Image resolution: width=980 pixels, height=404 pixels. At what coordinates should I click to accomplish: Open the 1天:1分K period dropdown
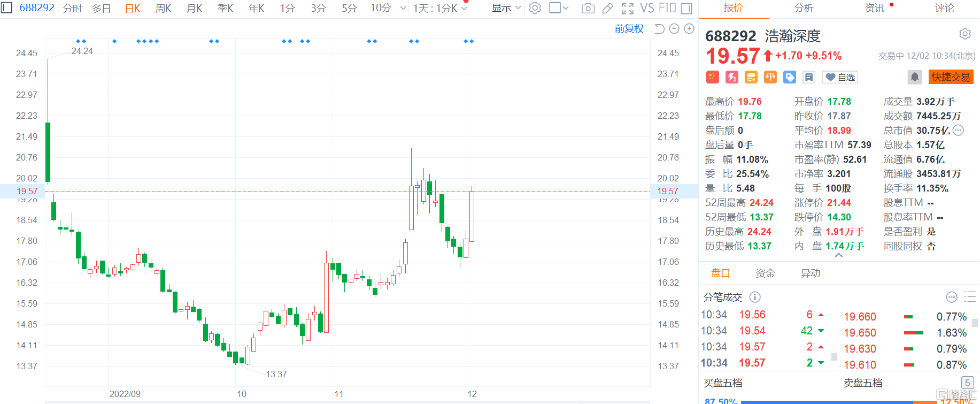(x=440, y=8)
